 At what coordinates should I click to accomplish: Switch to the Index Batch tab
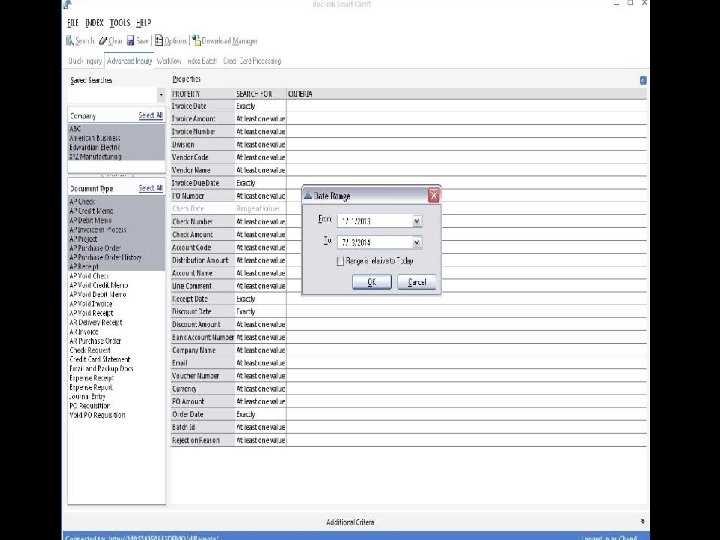(202, 61)
